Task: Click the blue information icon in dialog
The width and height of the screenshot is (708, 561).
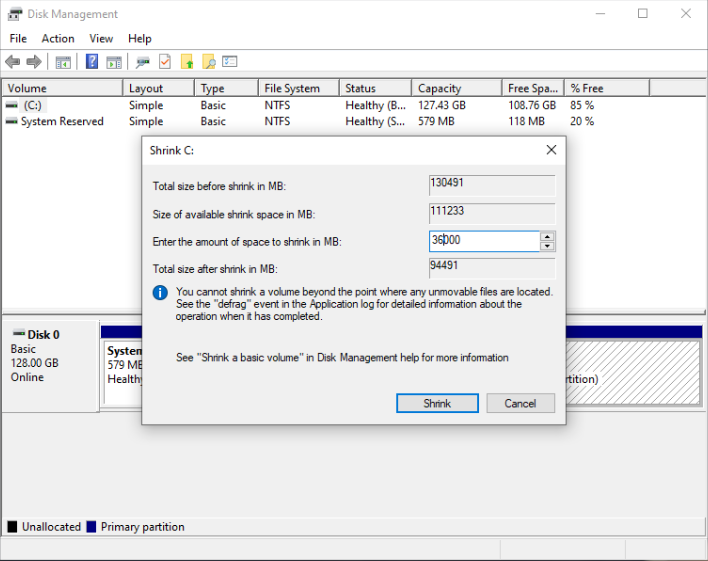Action: click(160, 293)
